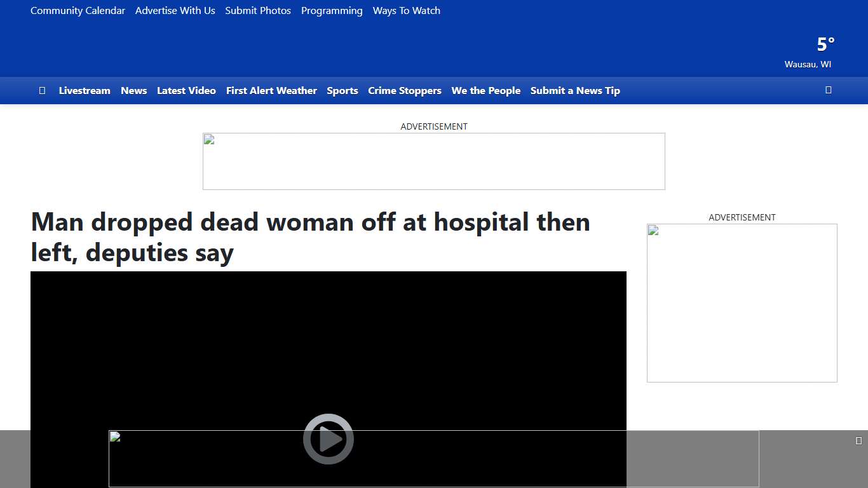Image resolution: width=868 pixels, height=488 pixels.
Task: Select Ways To Watch link
Action: coord(406,11)
